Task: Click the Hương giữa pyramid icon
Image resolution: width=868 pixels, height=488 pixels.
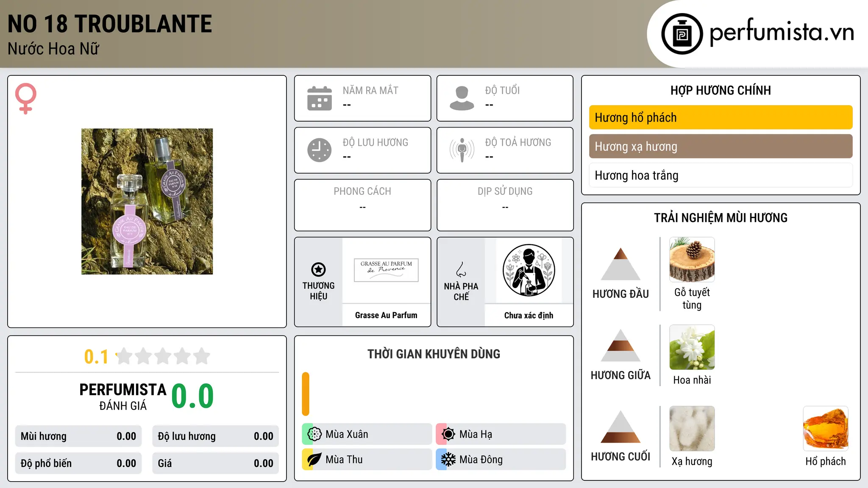Action: tap(620, 345)
